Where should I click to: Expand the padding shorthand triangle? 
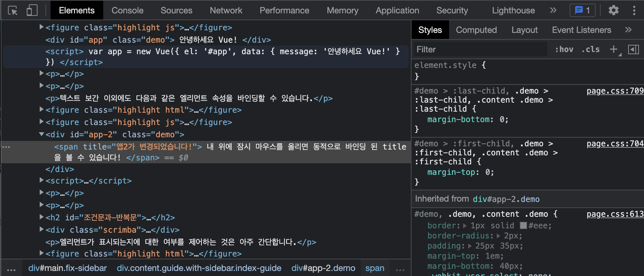470,246
